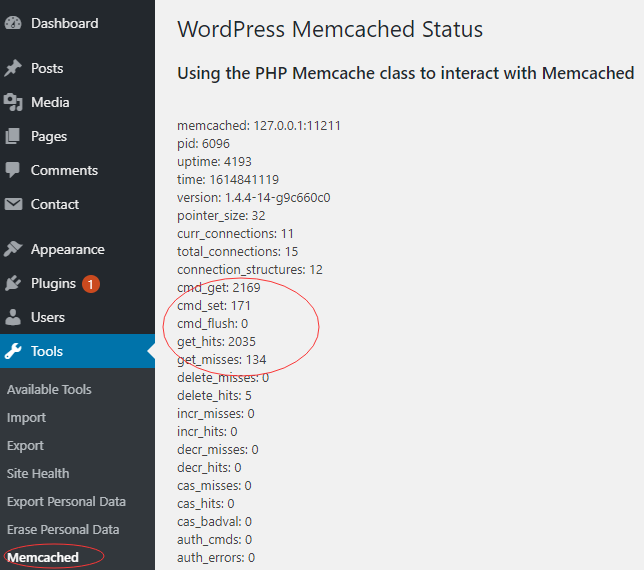Open the Memcached status page link
Viewport: 644px width, 570px height.
[42, 557]
